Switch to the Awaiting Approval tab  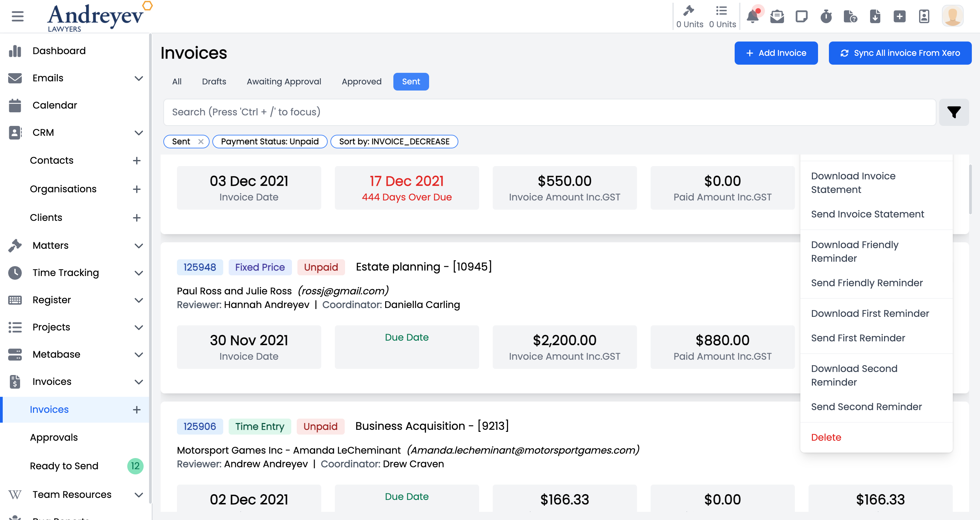[284, 81]
